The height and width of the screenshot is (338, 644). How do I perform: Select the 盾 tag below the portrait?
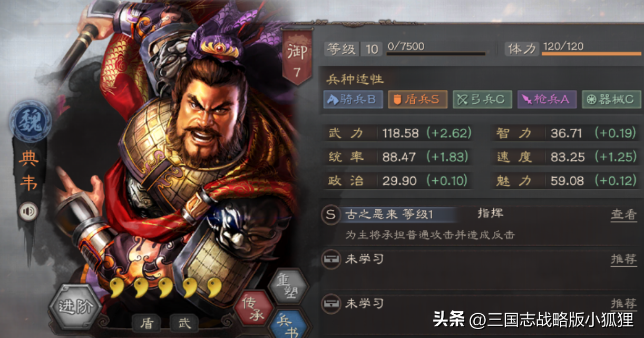146,323
